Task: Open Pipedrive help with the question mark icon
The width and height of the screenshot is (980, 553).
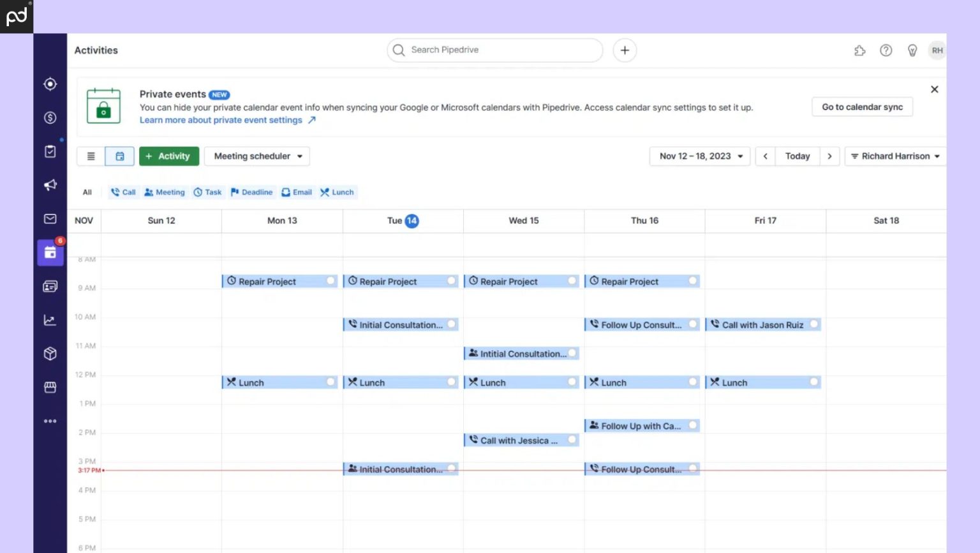Action: [x=886, y=50]
